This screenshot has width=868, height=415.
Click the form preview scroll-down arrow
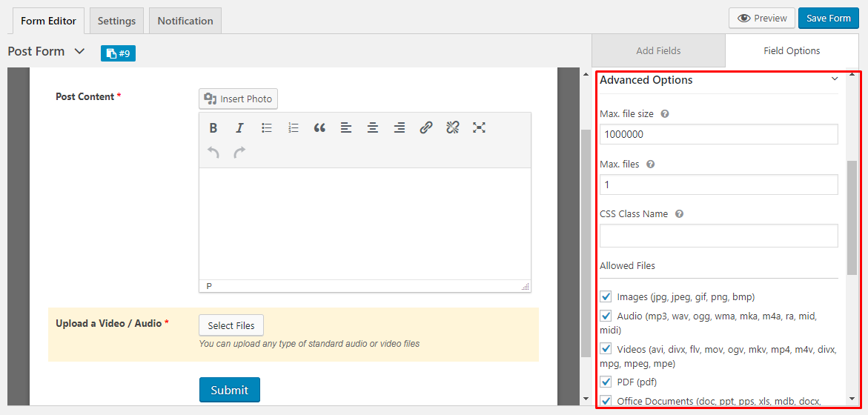coord(586,399)
